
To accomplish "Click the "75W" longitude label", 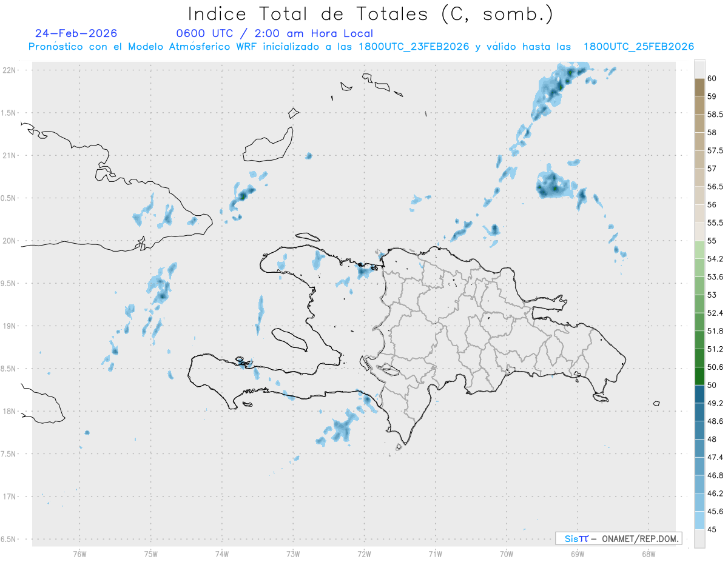I will 151,554.
